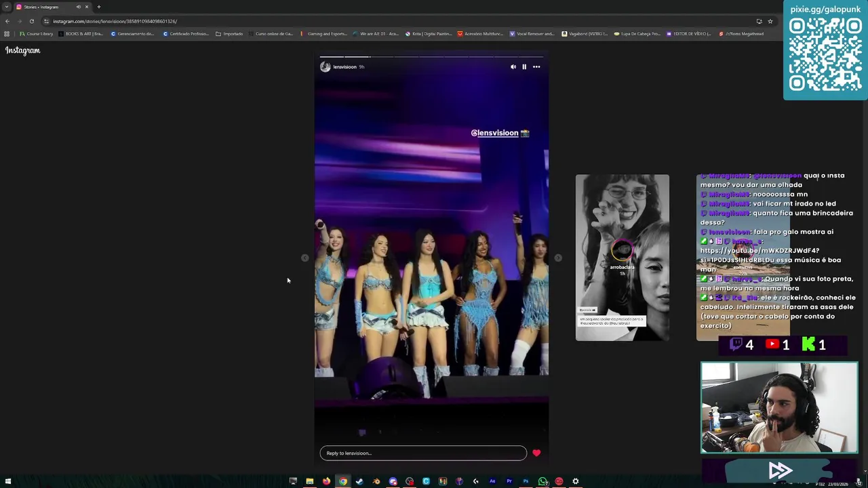The width and height of the screenshot is (868, 488).
Task: Open Google Chrome from the taskbar
Action: [343, 481]
